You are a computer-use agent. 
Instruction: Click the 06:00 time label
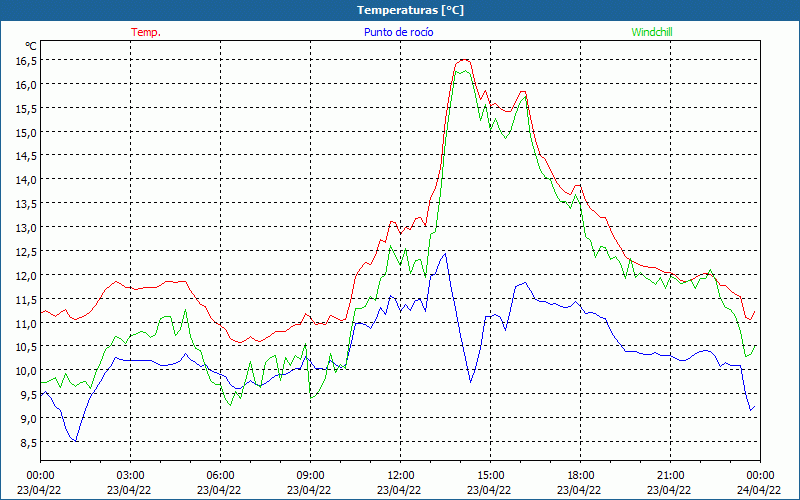(x=220, y=476)
